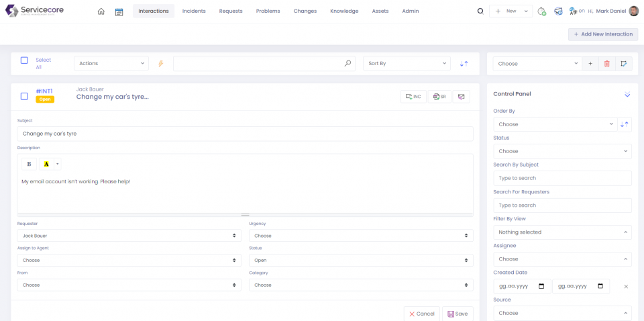The width and height of the screenshot is (644, 321).
Task: Convert interaction to service request SR
Action: point(439,97)
